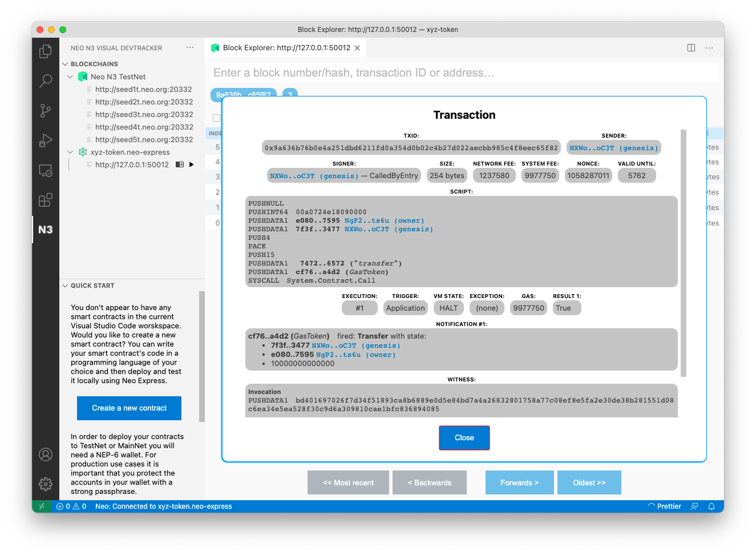Open NXWo..oC3T (genesis) link in script
The image size is (756, 555).
point(389,229)
